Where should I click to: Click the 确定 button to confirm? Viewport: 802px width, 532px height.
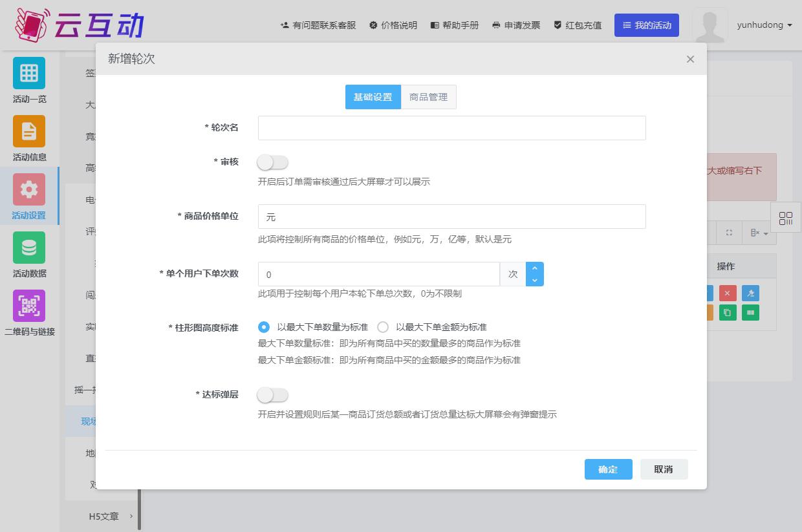608,469
